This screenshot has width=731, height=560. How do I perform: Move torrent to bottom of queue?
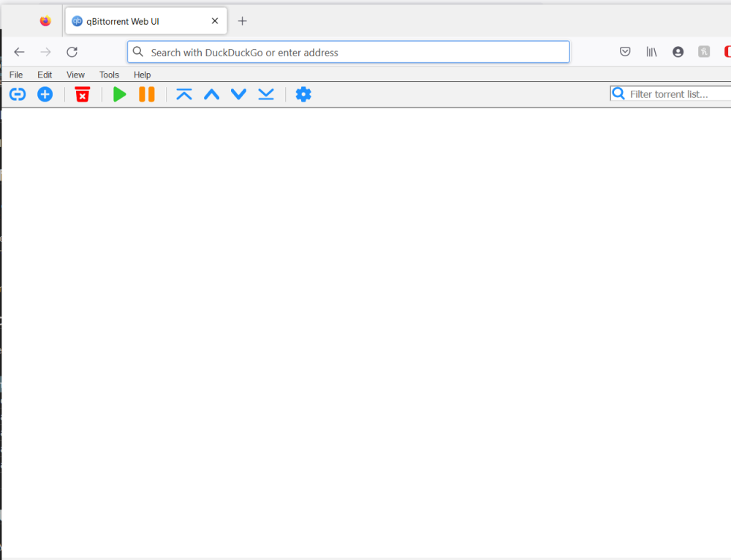[x=266, y=94]
